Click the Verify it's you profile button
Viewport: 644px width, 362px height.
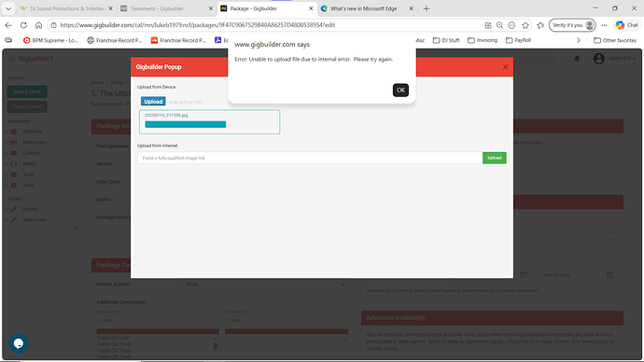(x=572, y=25)
